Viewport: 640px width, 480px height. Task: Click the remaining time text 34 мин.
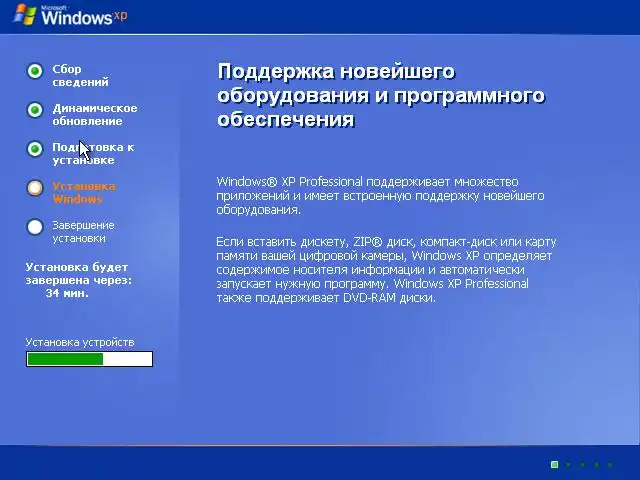click(x=67, y=293)
